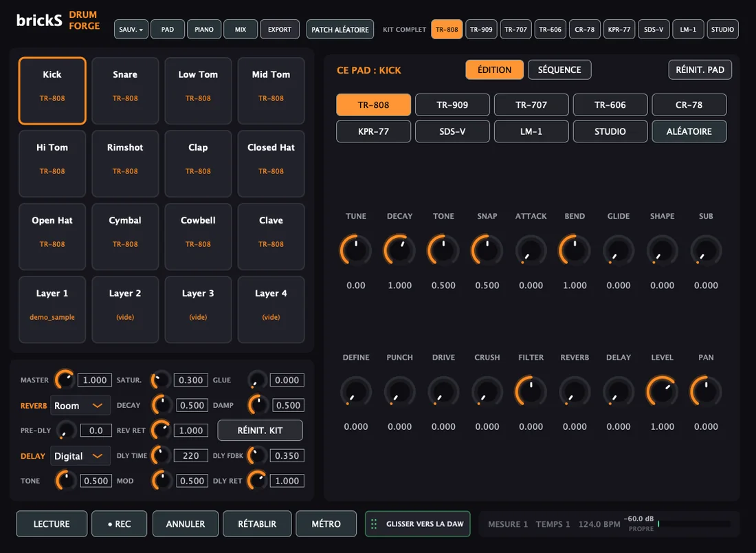
Task: Click the SUB knob
Action: click(706, 250)
